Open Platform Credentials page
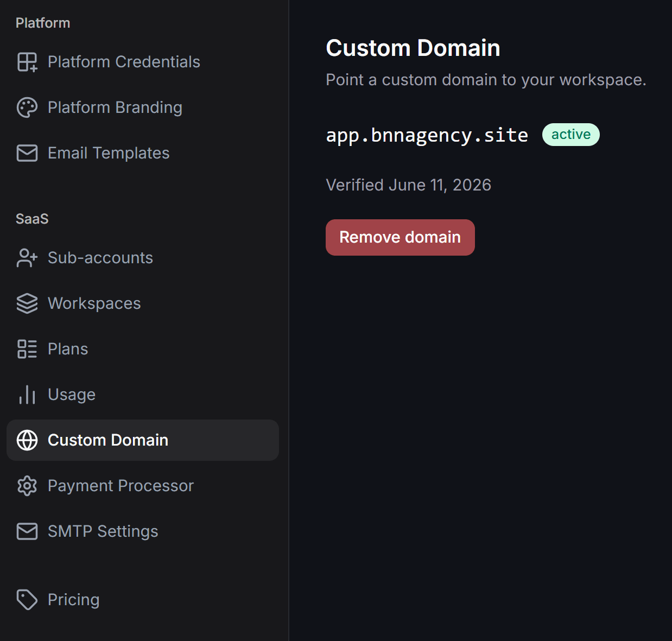 click(x=143, y=62)
